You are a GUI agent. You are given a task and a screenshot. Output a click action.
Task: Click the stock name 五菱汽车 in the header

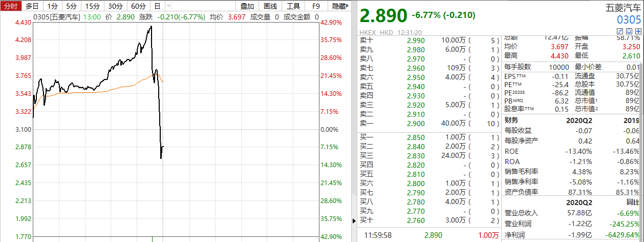tap(624, 8)
